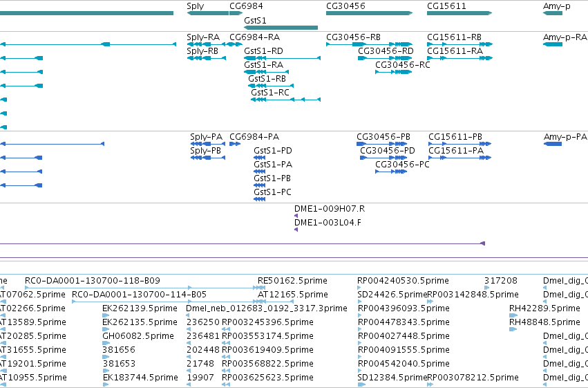This screenshot has height=388, width=588.
Task: Click the 381656 EST entry
Action: click(119, 350)
